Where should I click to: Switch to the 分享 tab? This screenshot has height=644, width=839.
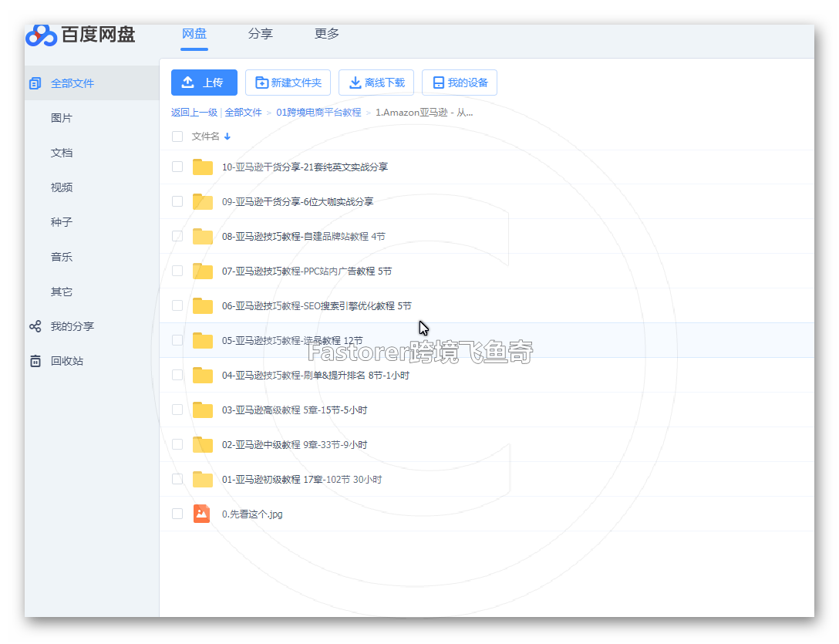[x=261, y=34]
